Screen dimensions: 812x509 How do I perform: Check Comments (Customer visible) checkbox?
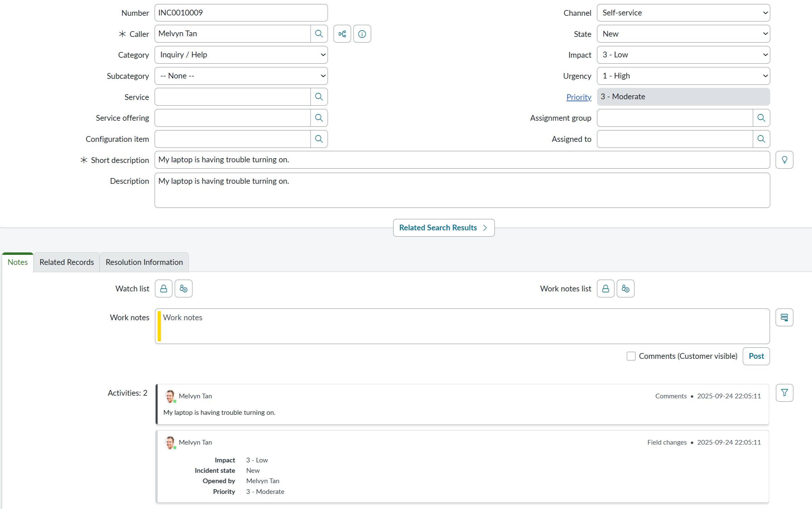631,356
